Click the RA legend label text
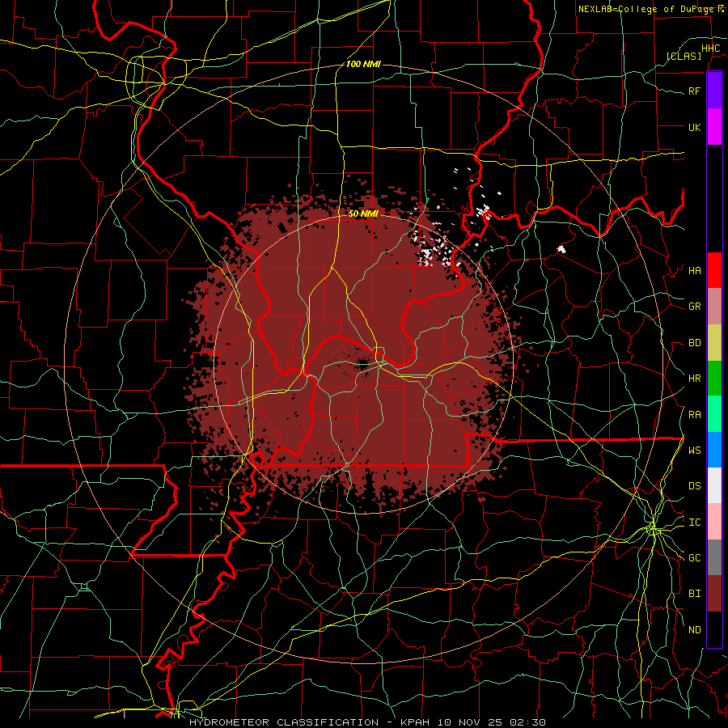The height and width of the screenshot is (728, 728). pos(695,415)
